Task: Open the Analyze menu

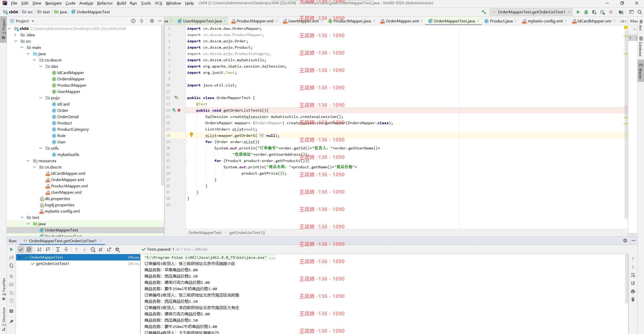Action: click(86, 3)
